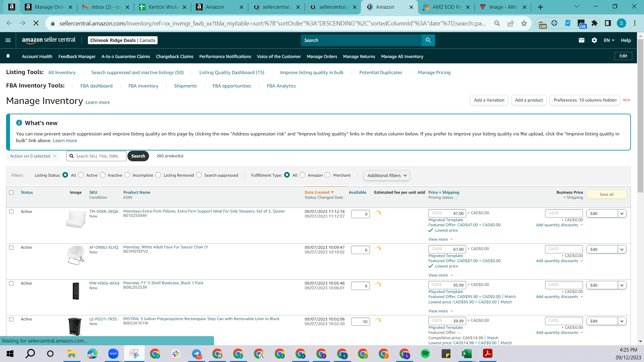Toggle the browser side panel icon
This screenshot has height=362, width=644.
coord(608,23)
